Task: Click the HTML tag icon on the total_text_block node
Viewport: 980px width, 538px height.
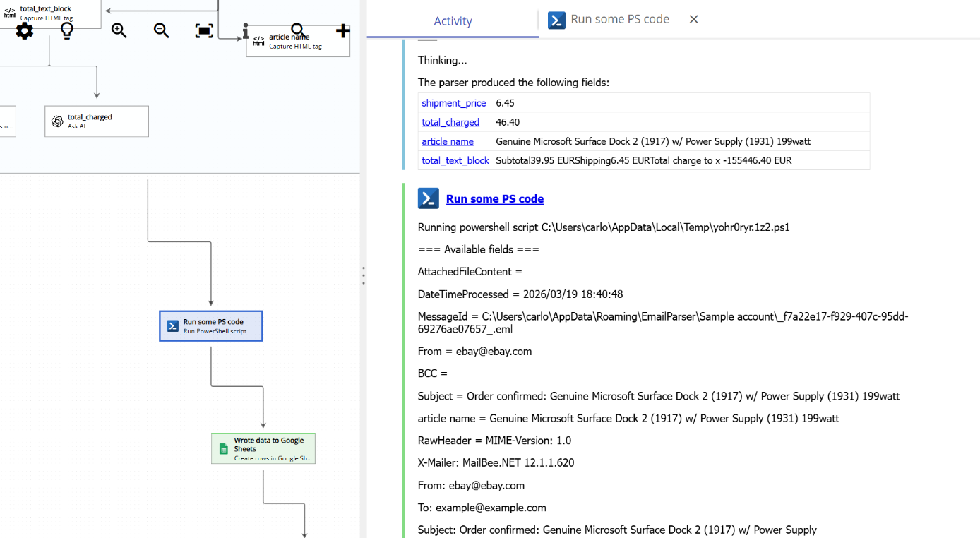Action: pos(8,13)
